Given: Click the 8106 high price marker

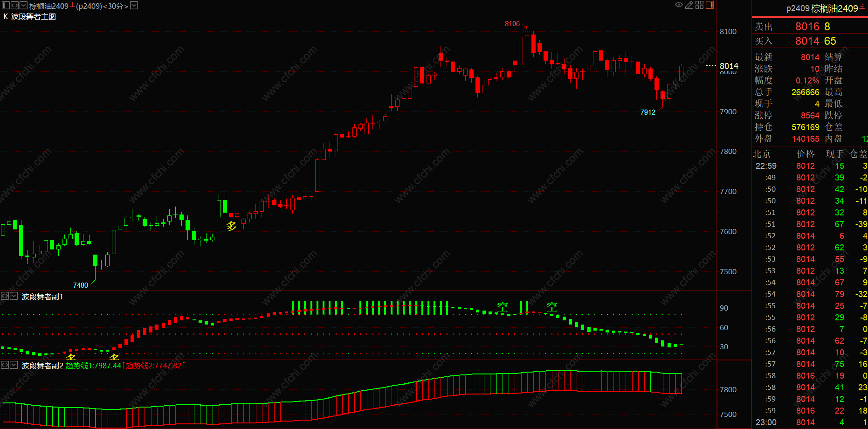Looking at the screenshot, I should click(x=512, y=24).
